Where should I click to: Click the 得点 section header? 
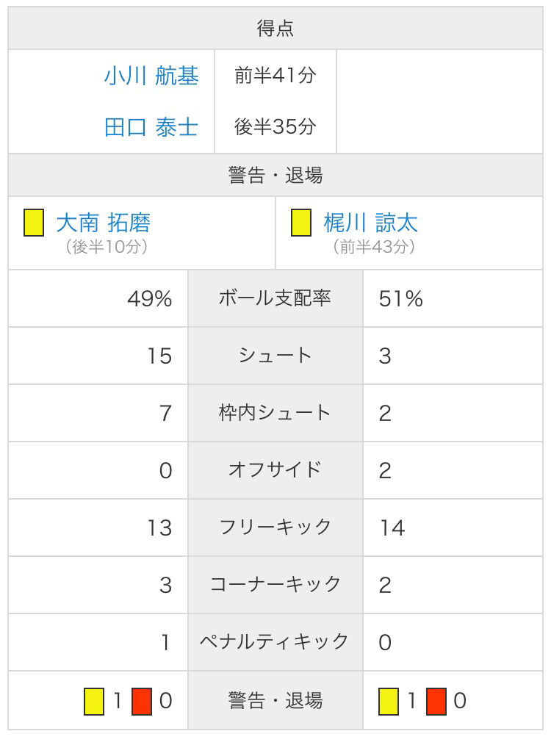click(275, 29)
